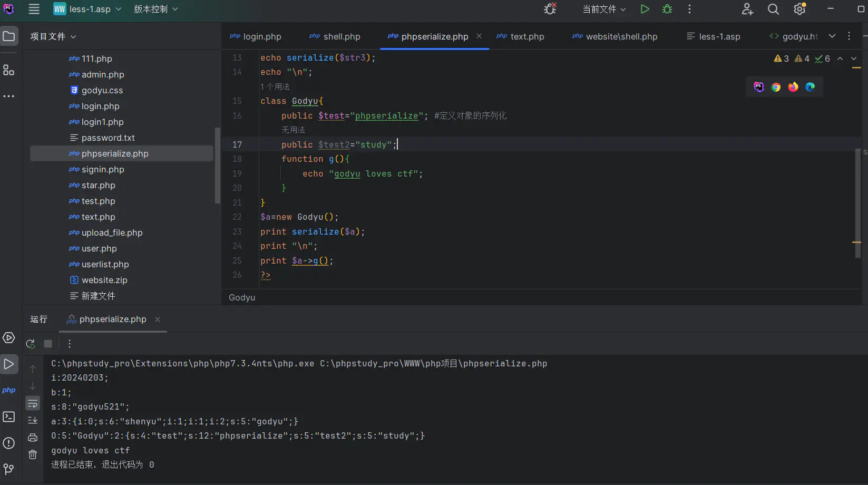Open the toolbar more actions menu

[x=689, y=9]
